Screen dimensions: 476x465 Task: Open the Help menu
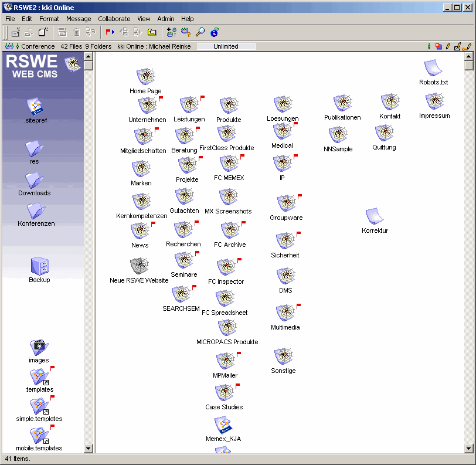point(188,19)
